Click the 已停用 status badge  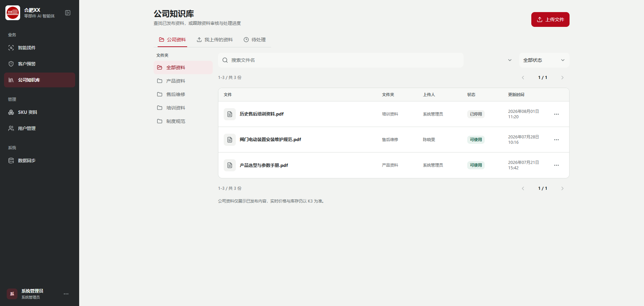pyautogui.click(x=476, y=114)
